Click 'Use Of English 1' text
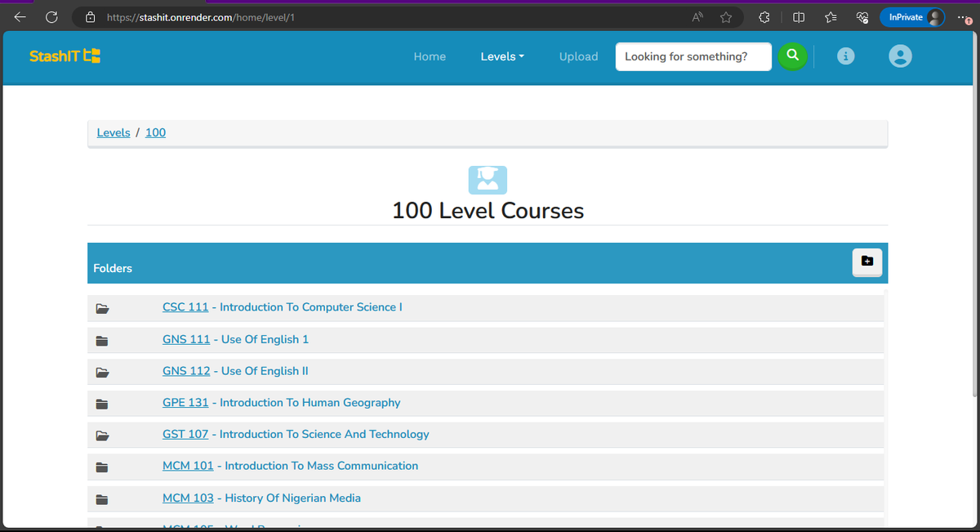 (x=265, y=339)
